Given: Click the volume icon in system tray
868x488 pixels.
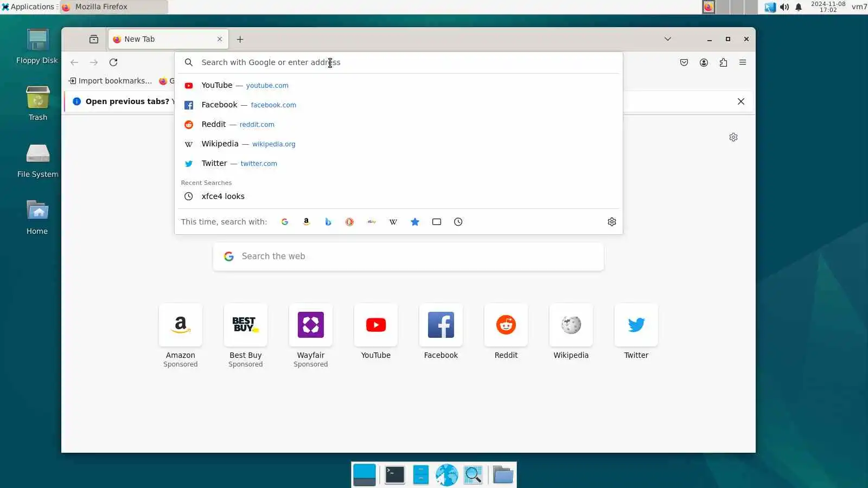Looking at the screenshot, I should click(x=784, y=7).
